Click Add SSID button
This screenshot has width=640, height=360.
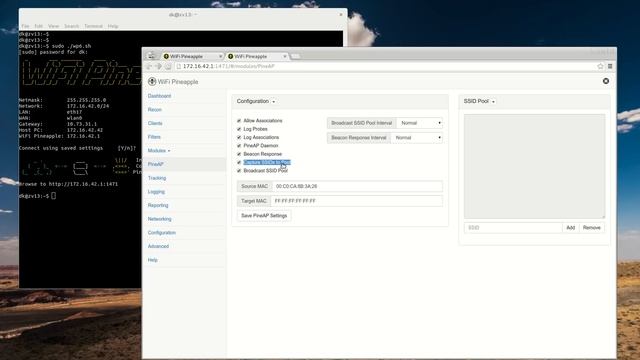pyautogui.click(x=571, y=228)
